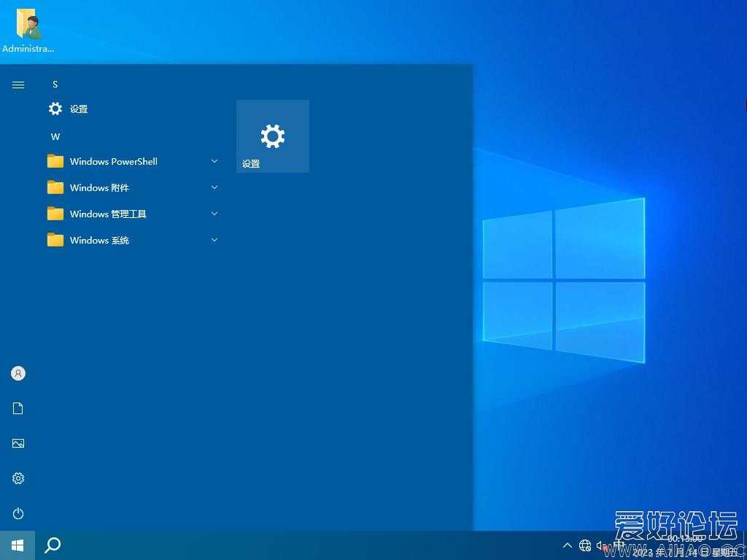Jump to letter W section header
This screenshot has width=747, height=560.
pyautogui.click(x=55, y=137)
